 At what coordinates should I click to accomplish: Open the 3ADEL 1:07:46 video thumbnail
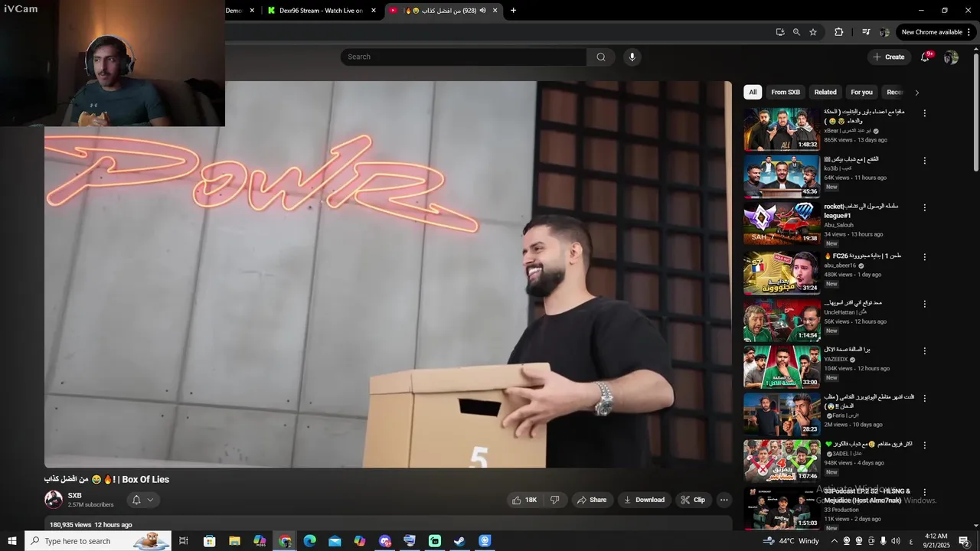(x=782, y=461)
